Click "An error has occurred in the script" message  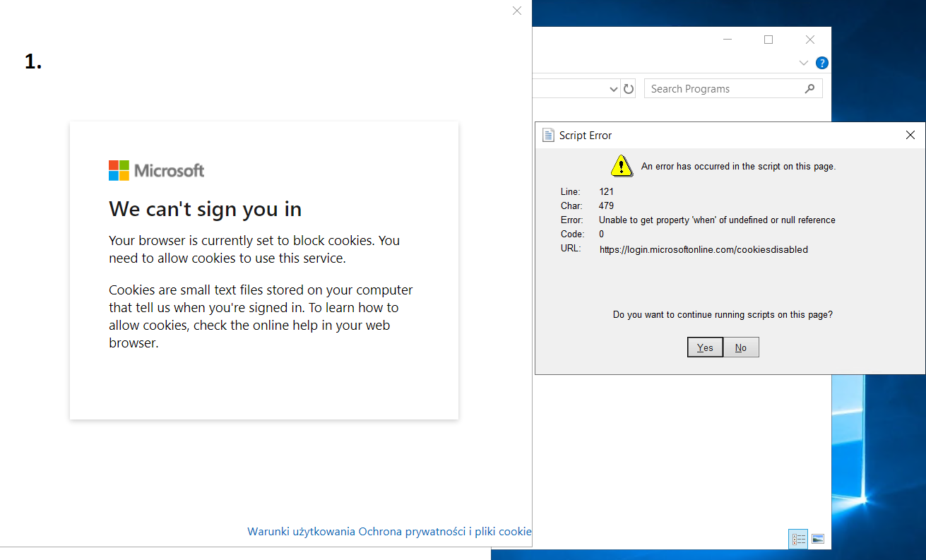coord(738,167)
